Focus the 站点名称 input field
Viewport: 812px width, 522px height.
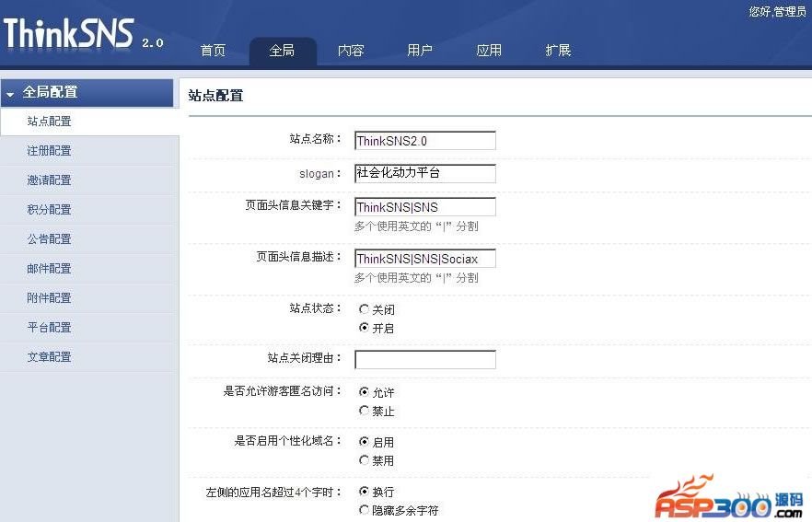tap(425, 140)
